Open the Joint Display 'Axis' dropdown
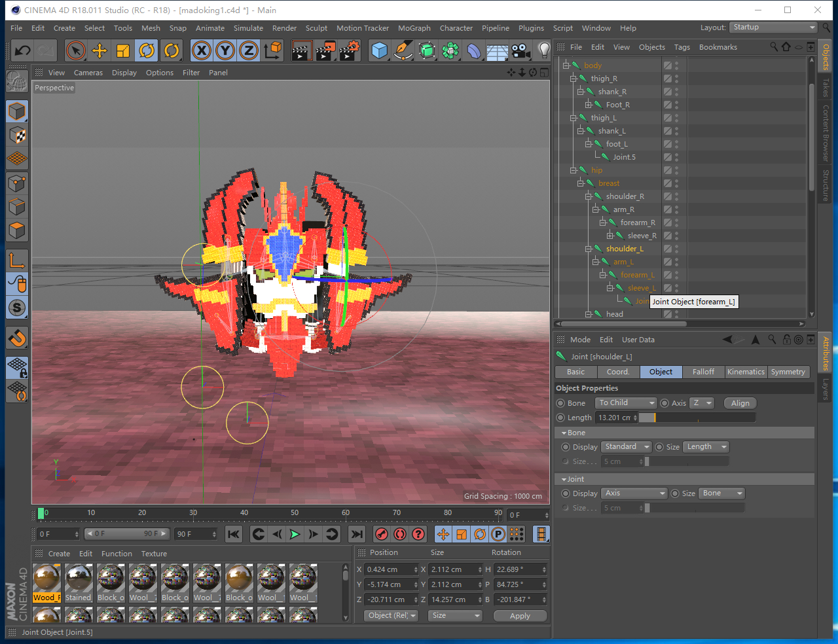 (634, 493)
